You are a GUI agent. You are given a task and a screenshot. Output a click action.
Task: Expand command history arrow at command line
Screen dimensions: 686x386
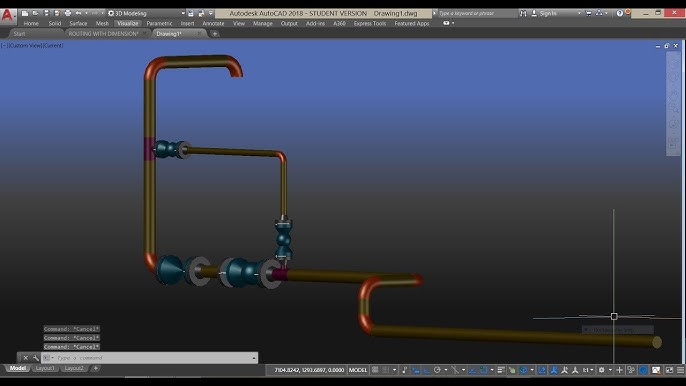pyautogui.click(x=254, y=358)
